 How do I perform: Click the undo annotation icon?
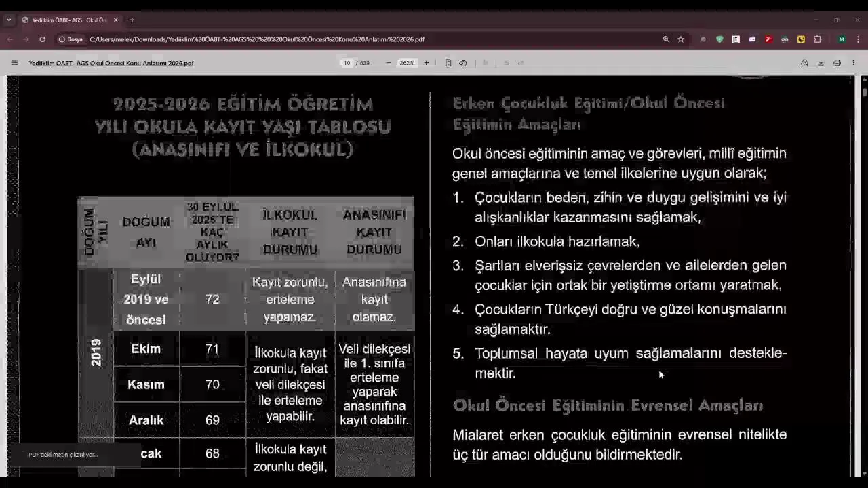(506, 63)
